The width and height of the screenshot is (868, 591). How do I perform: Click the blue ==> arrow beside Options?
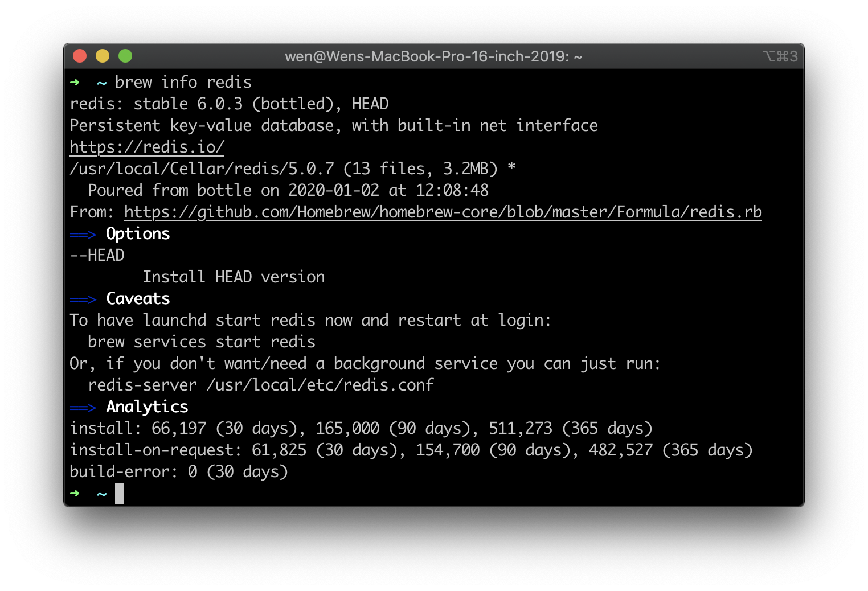83,233
